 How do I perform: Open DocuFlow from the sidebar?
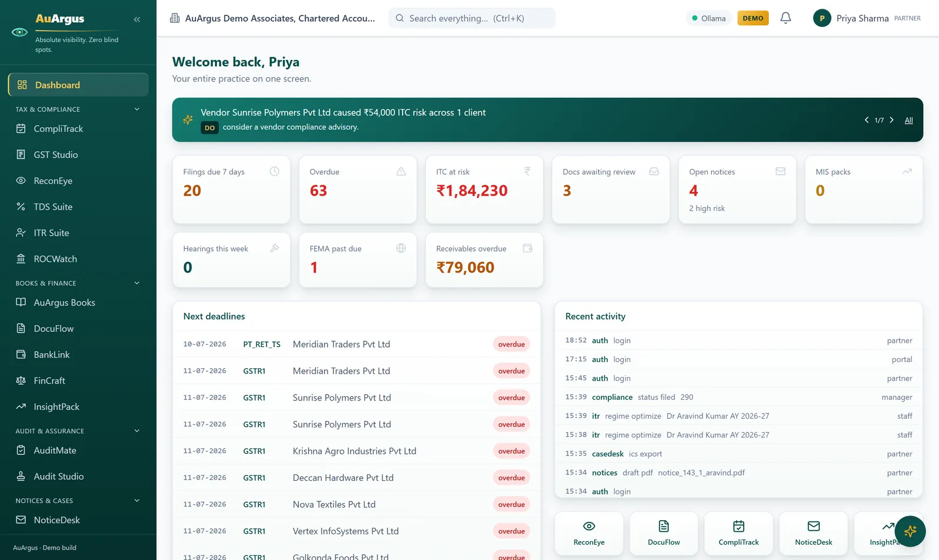pyautogui.click(x=78, y=329)
